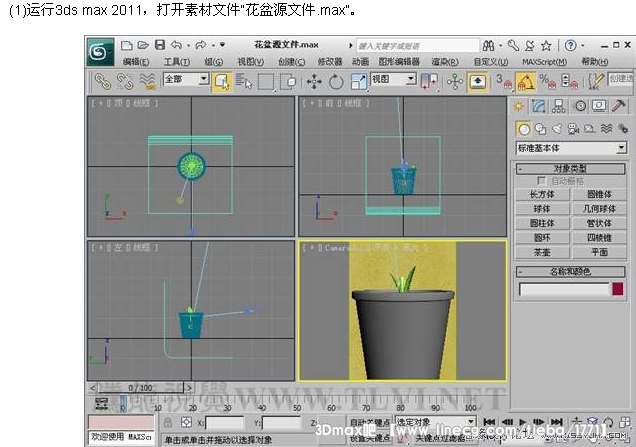Click the 平面 plane button
Screen dimensions: 636x447
599,252
